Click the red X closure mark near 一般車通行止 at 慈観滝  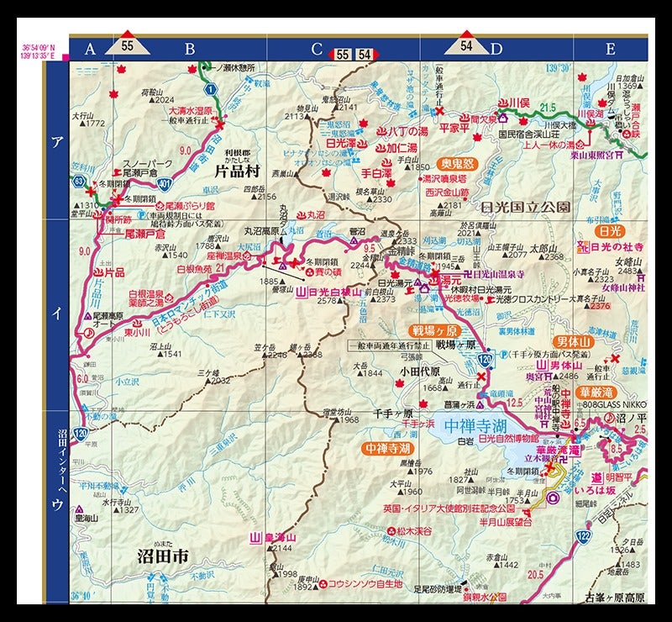point(616,358)
